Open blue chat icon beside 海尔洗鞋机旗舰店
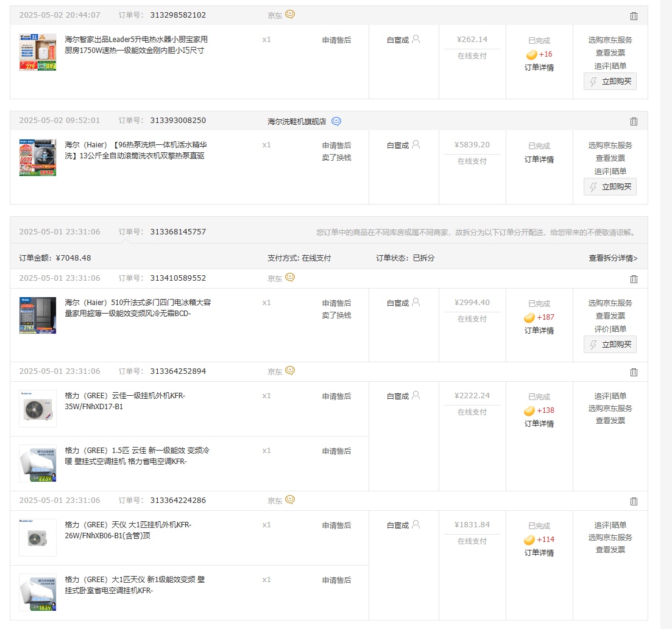This screenshot has height=629, width=672. (336, 121)
